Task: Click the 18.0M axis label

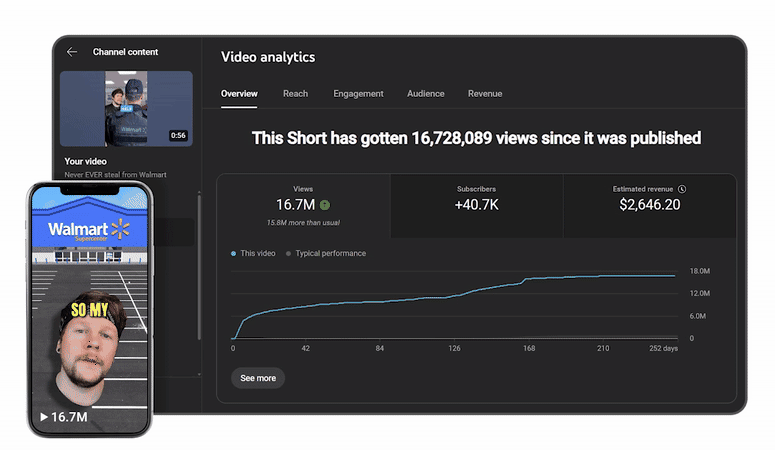Action: tap(699, 271)
